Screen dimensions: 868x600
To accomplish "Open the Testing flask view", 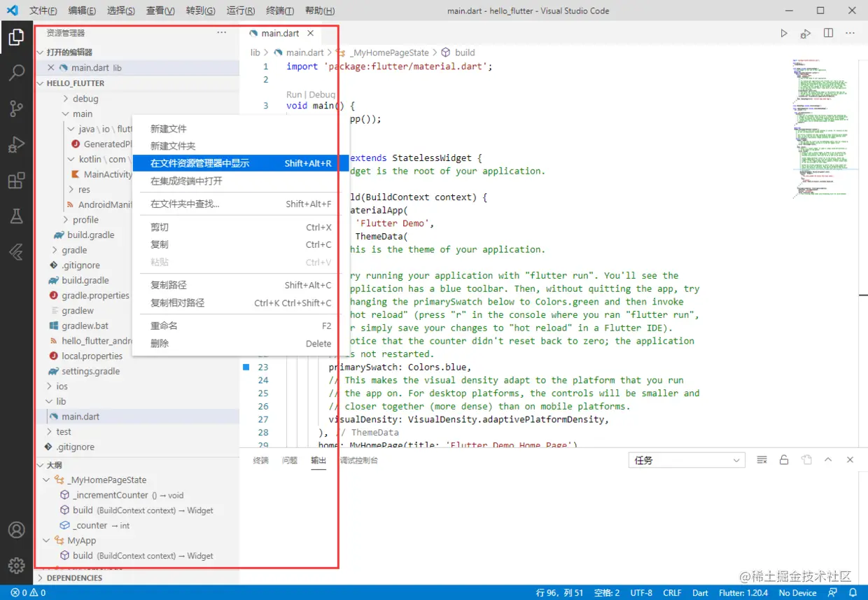I will click(16, 216).
